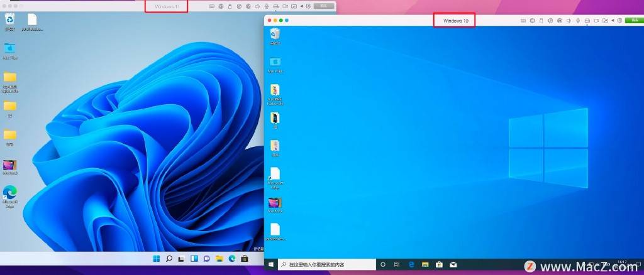Select Microsoft Edge file on Windows 10 desktop
644x275 pixels.
(x=275, y=178)
